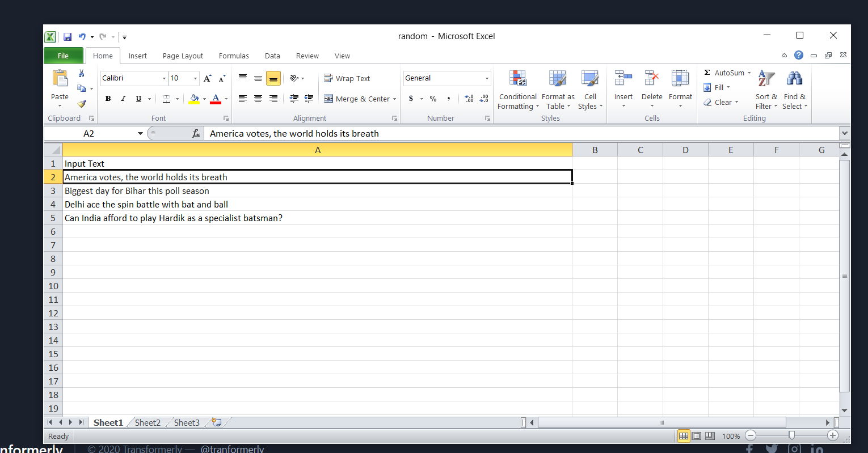The width and height of the screenshot is (868, 453).
Task: Adjust the zoom slider handle
Action: [791, 435]
